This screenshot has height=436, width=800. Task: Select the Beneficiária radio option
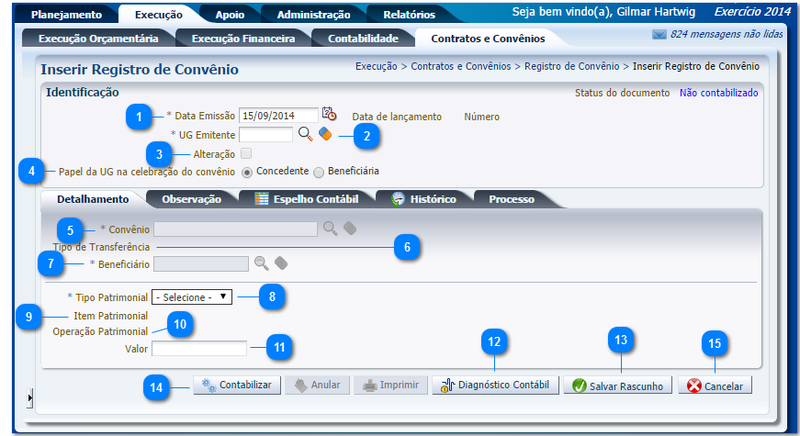(319, 172)
